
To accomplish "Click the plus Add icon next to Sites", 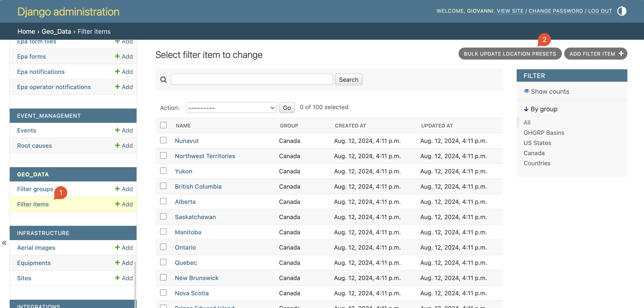I will (117, 278).
